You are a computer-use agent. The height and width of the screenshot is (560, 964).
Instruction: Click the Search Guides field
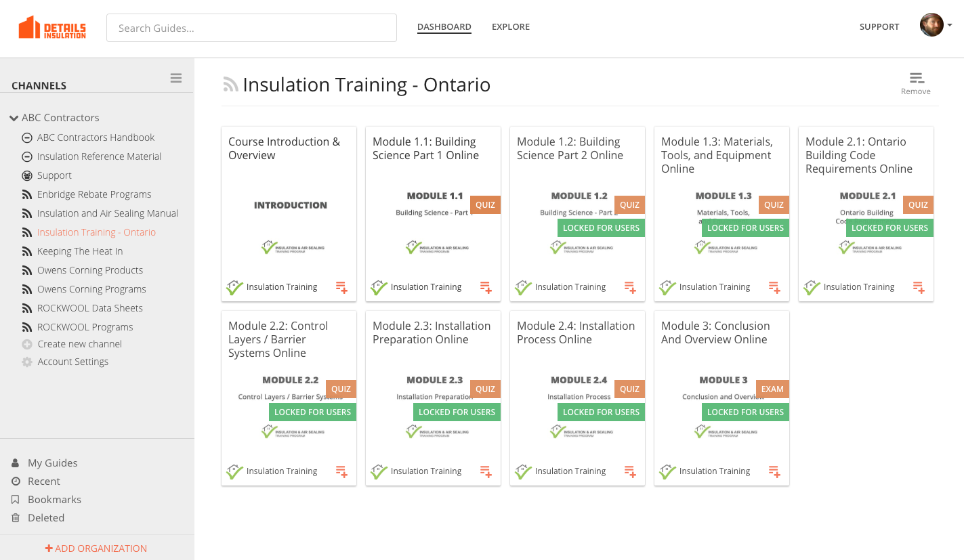point(251,28)
